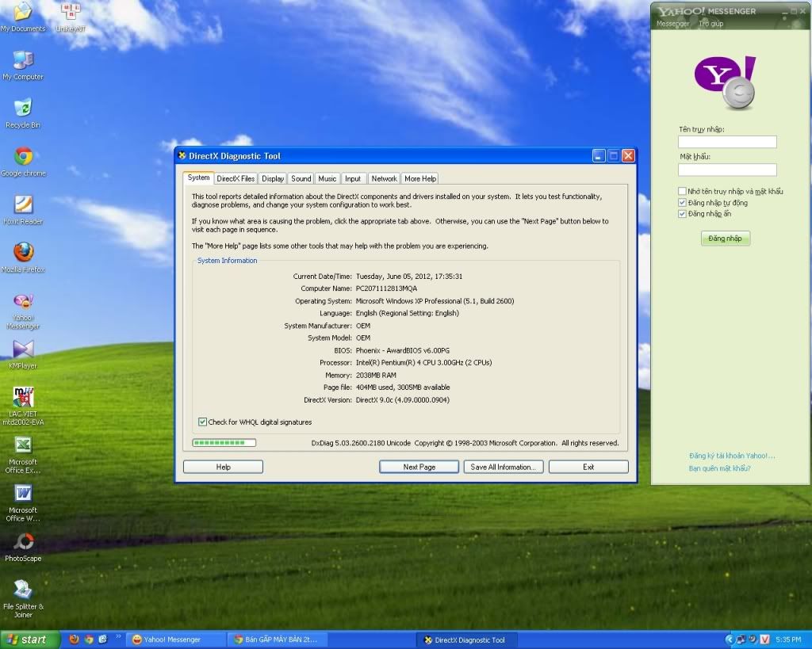The width and height of the screenshot is (812, 649).
Task: Click the green DxDiag progress bar
Action: coord(224,443)
